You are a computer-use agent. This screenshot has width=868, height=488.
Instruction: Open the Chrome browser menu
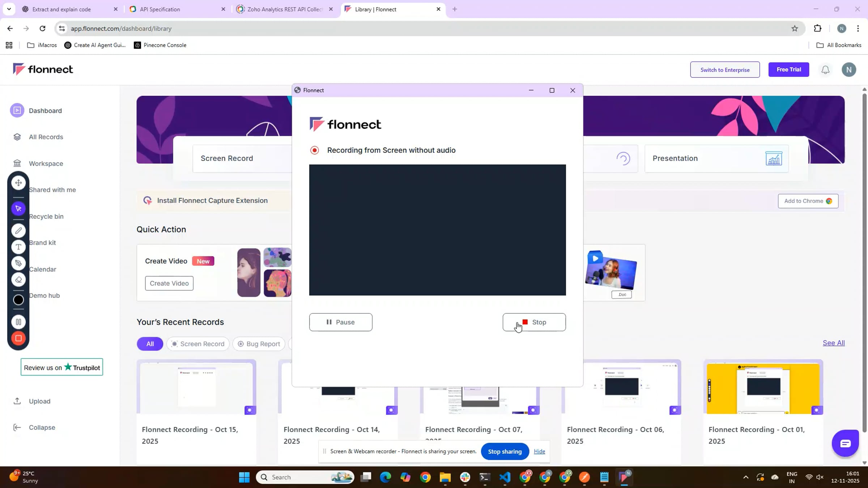tap(859, 28)
